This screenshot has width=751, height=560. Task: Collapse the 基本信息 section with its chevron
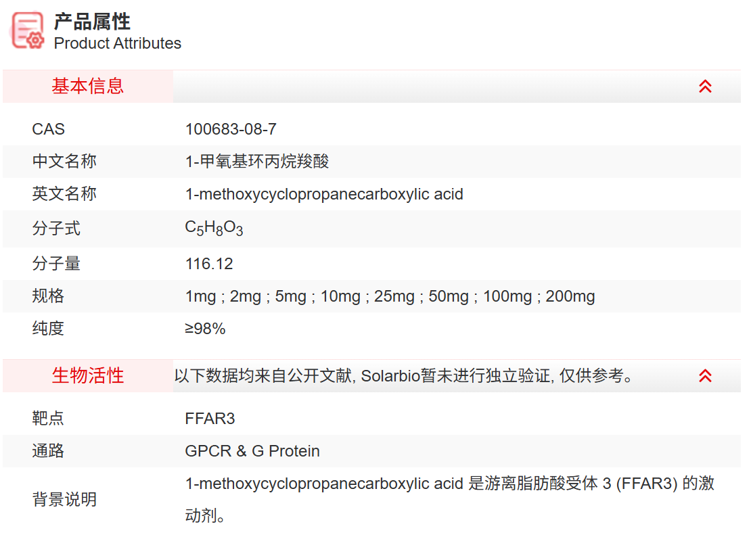pos(705,87)
